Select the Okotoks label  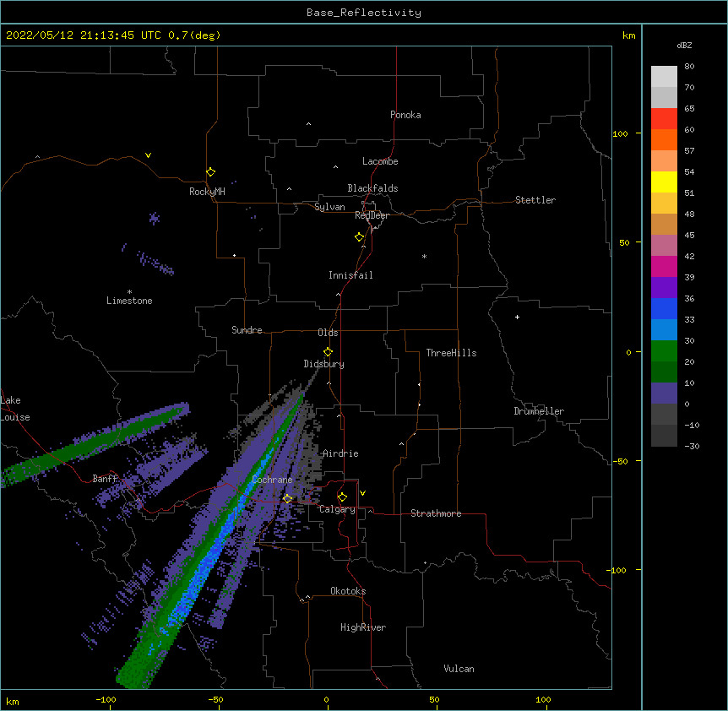point(348,591)
